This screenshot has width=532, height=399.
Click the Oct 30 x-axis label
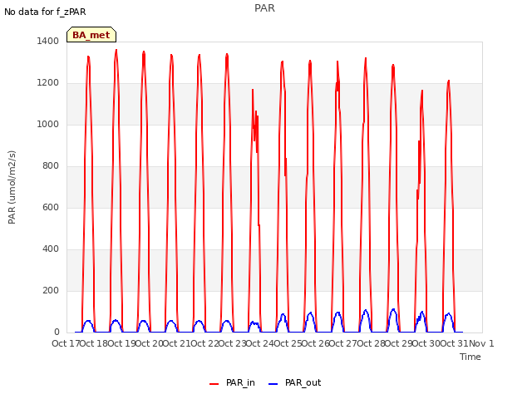426,343
